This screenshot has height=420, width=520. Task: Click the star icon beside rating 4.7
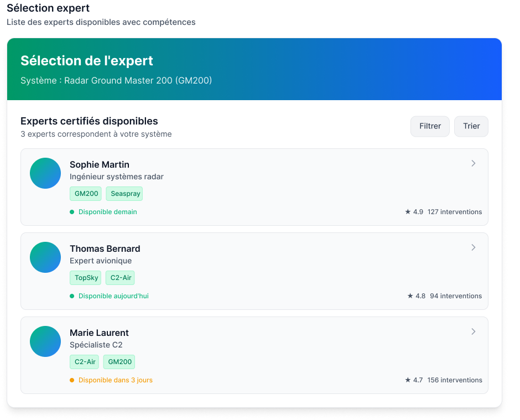[x=408, y=380]
